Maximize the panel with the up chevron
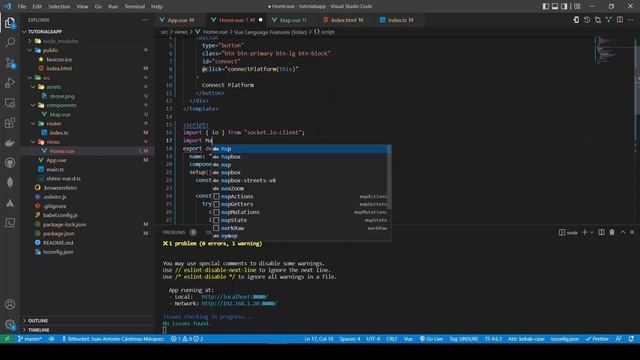 coord(623,232)
